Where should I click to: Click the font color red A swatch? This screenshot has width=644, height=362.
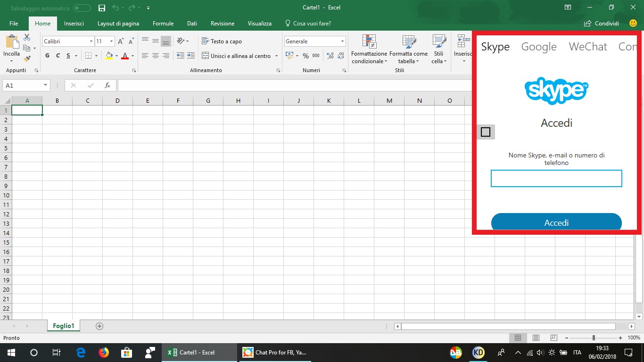point(125,56)
